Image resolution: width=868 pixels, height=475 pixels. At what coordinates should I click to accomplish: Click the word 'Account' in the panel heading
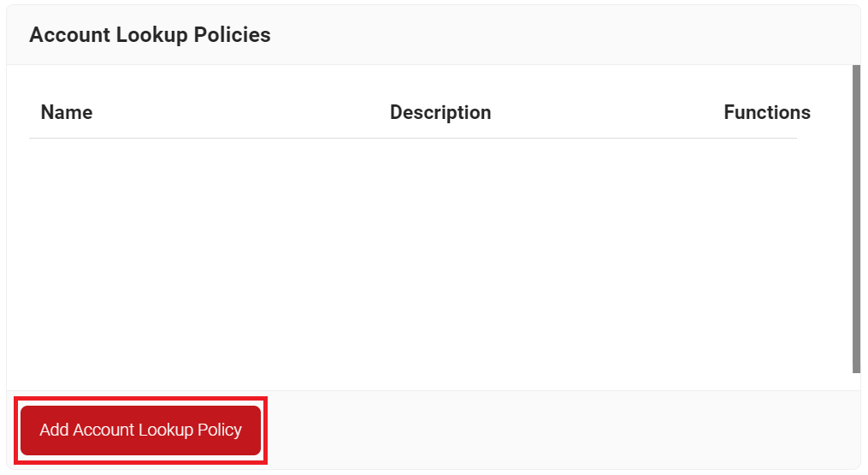click(70, 35)
